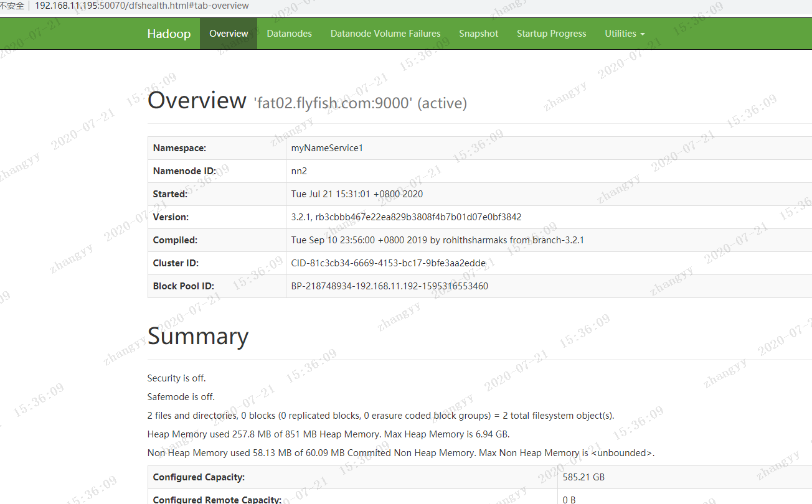
Task: Select 'fat02.flyfish.com:9000' (active) heading text
Action: click(361, 103)
